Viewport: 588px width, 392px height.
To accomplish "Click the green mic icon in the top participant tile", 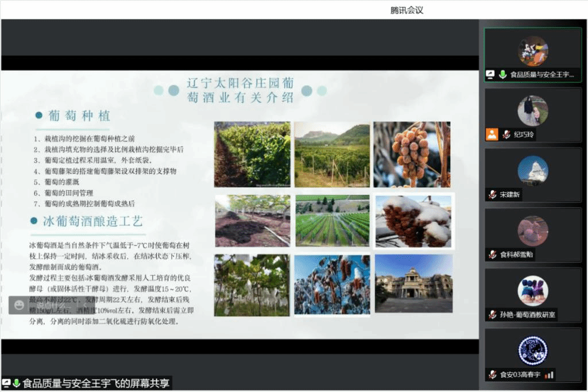I will (502, 75).
